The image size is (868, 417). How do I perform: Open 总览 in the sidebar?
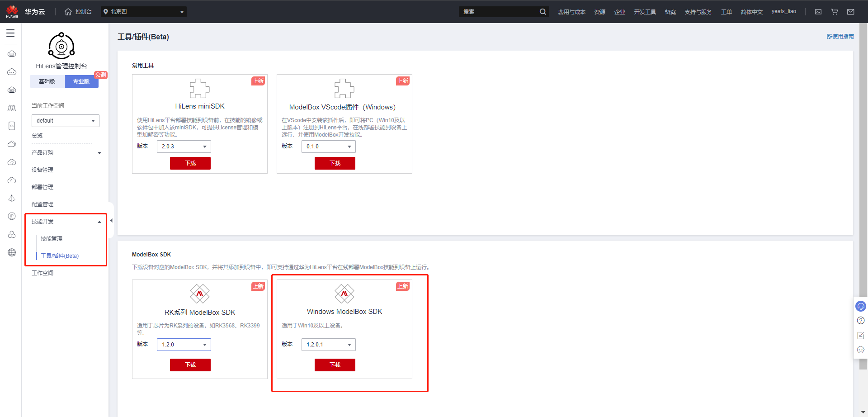pyautogui.click(x=37, y=136)
